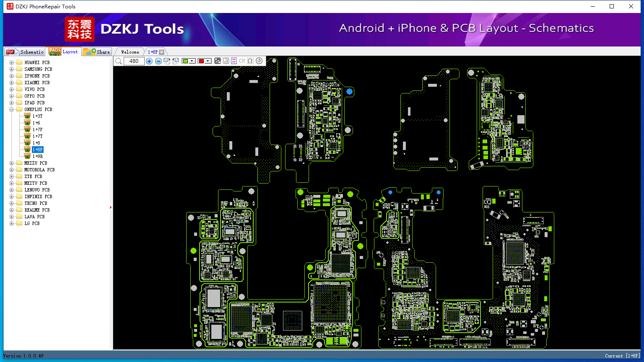The width and height of the screenshot is (644, 362).
Task: Select the ZTE PCB folder
Action: point(33,176)
